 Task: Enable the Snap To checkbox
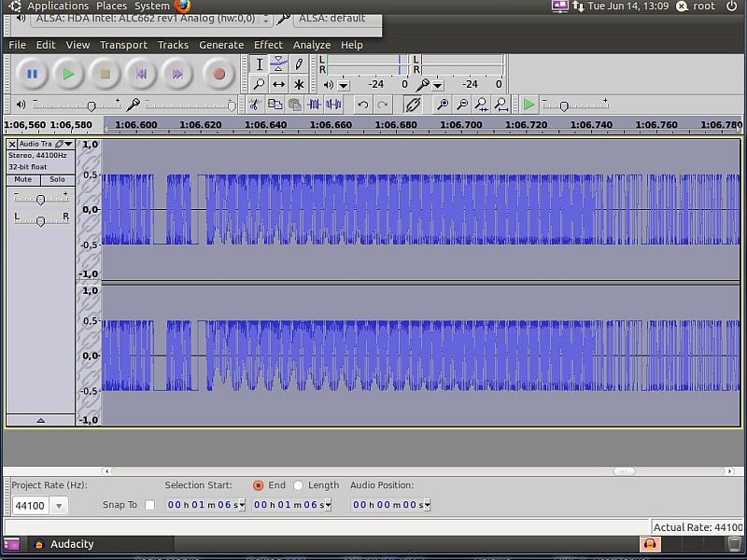[149, 505]
